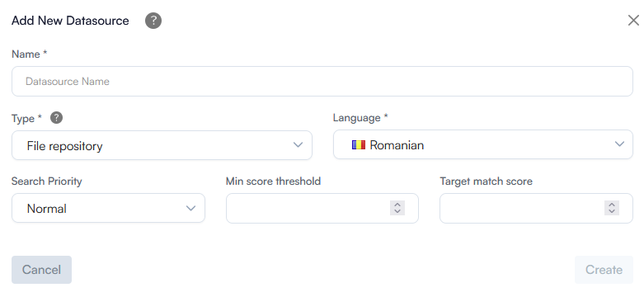The height and width of the screenshot is (297, 644).
Task: Click the Romanian flag icon
Action: point(359,145)
